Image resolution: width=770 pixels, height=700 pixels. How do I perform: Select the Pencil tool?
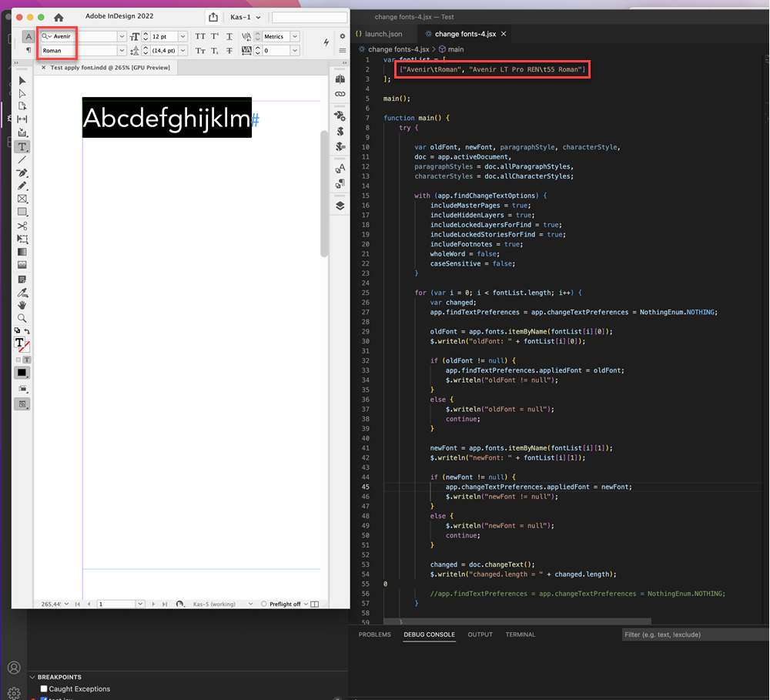point(22,186)
